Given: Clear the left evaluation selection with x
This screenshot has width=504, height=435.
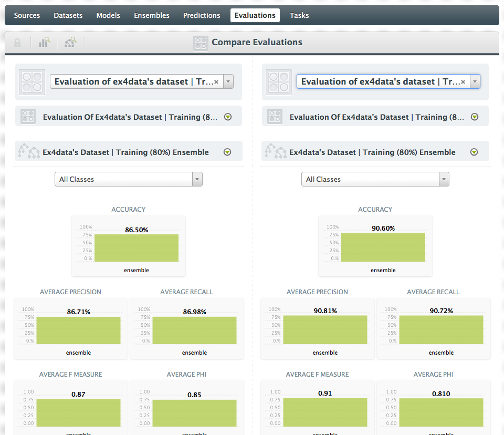Looking at the screenshot, I should click(216, 82).
